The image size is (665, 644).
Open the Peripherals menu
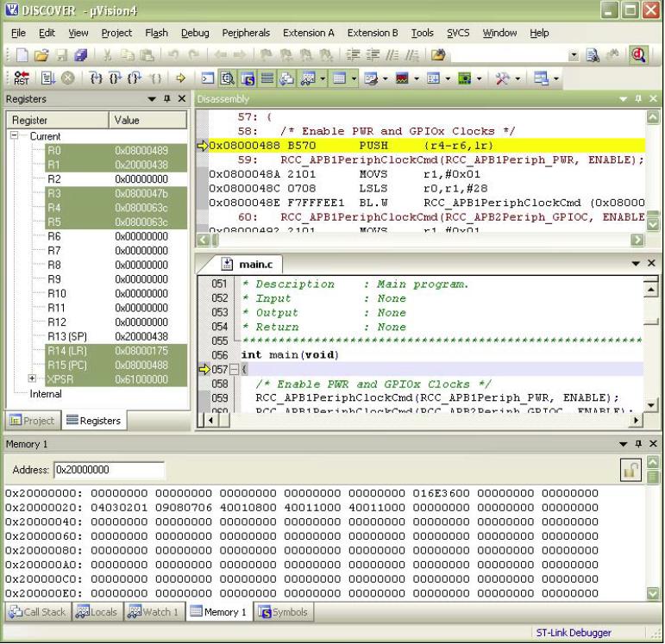(x=246, y=33)
